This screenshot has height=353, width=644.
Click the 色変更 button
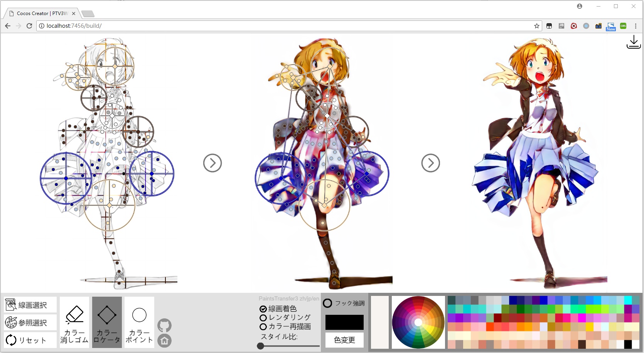tap(344, 340)
